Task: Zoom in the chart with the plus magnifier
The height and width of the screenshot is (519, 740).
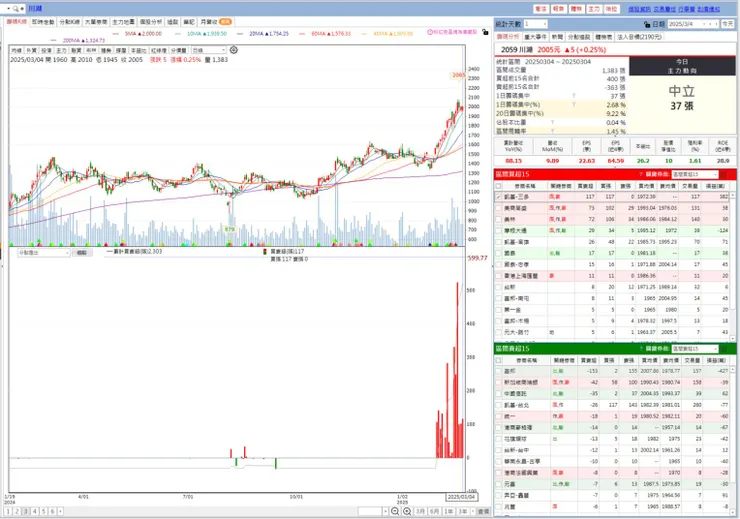Action: [407, 511]
